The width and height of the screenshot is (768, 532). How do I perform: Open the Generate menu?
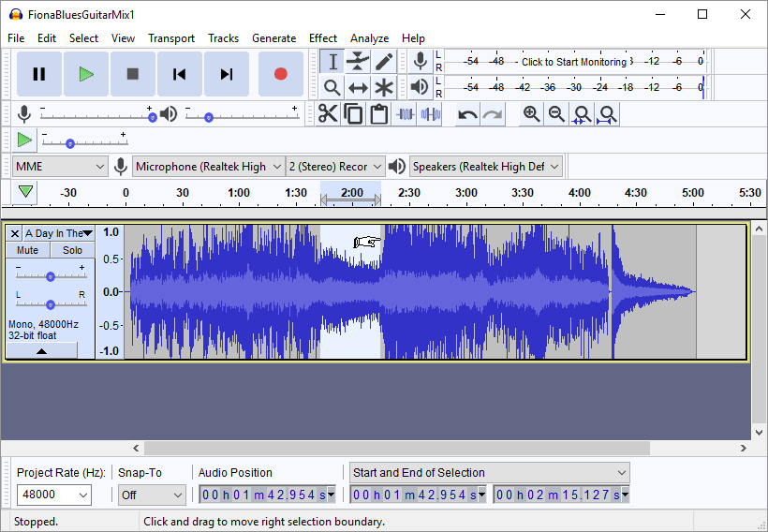click(x=273, y=38)
